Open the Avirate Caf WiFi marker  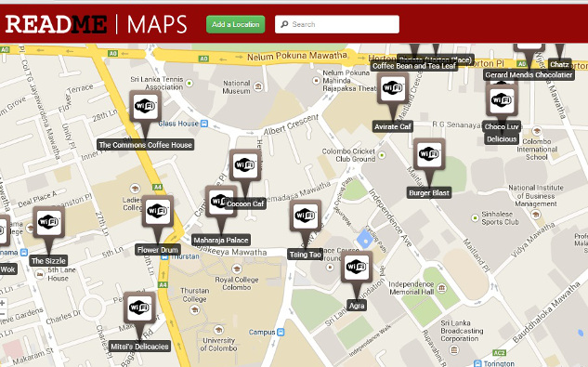393,89
